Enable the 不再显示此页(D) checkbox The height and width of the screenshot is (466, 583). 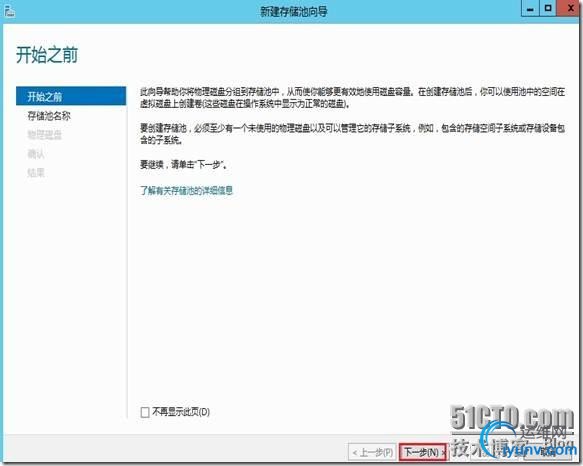pos(145,412)
